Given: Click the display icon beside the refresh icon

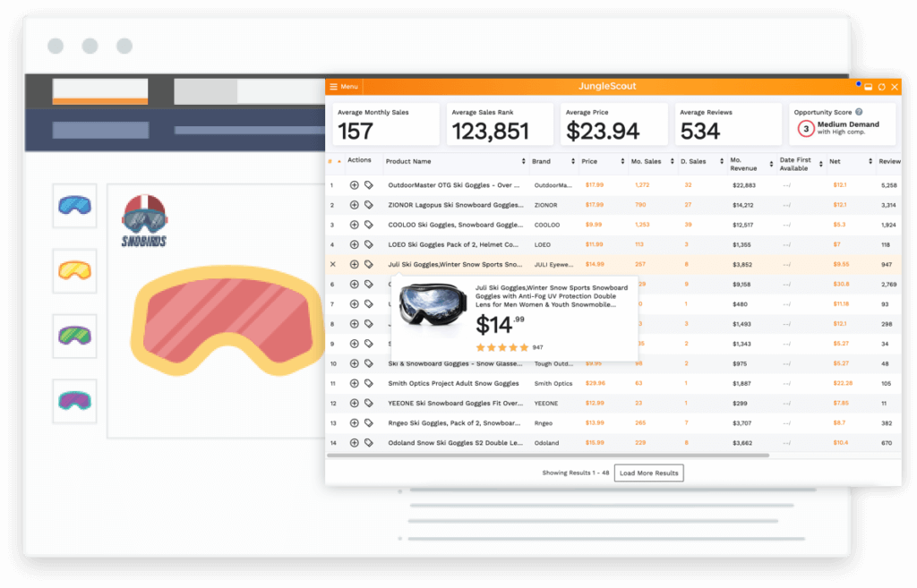Looking at the screenshot, I should 869,87.
